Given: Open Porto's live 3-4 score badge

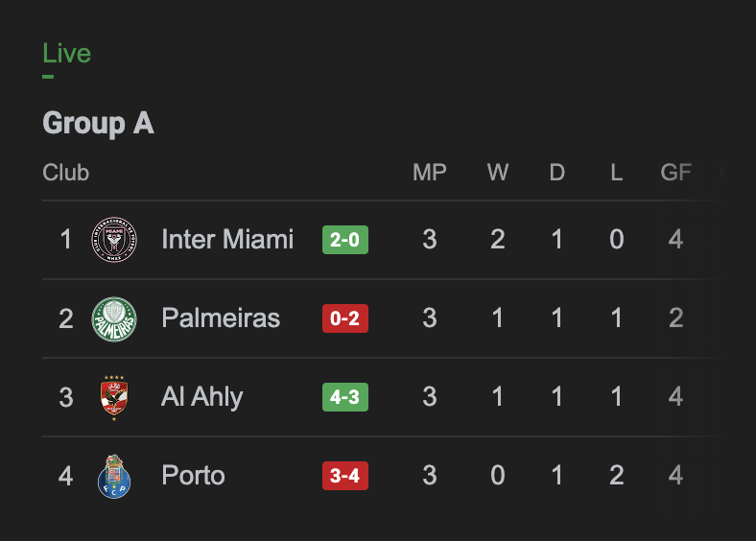Looking at the screenshot, I should (345, 476).
